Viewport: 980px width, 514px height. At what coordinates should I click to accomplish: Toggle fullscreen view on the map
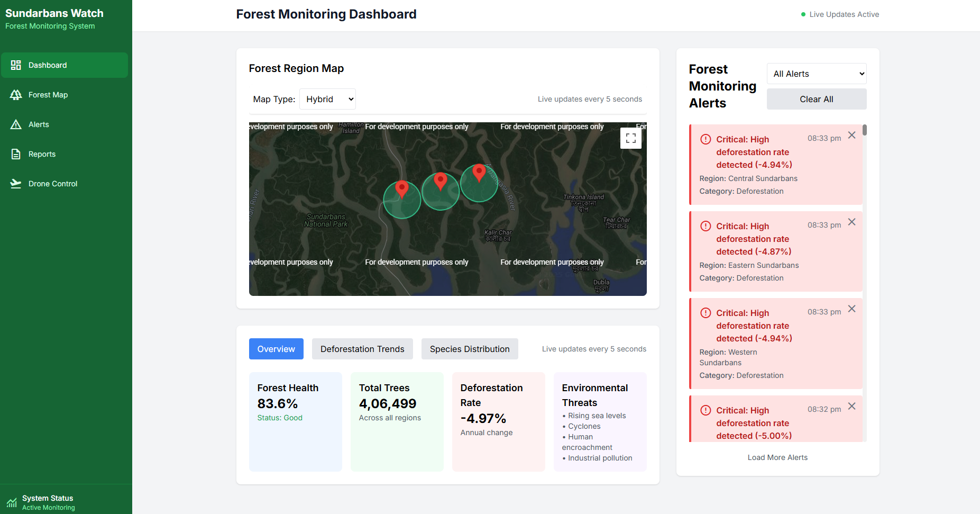click(x=630, y=138)
